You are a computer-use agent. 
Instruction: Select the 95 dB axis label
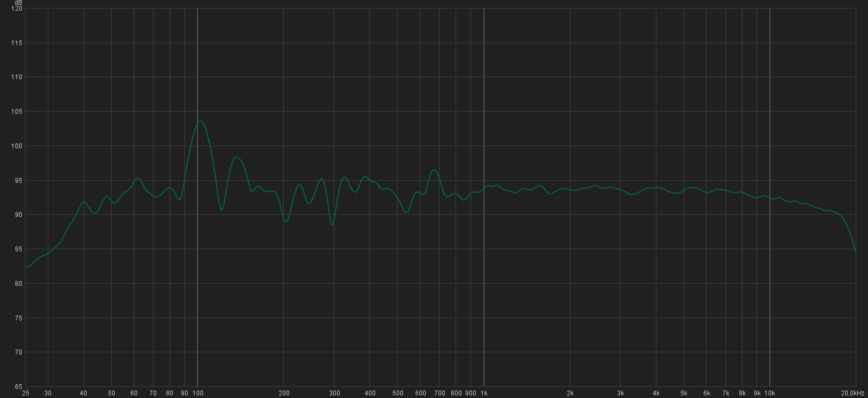click(18, 181)
